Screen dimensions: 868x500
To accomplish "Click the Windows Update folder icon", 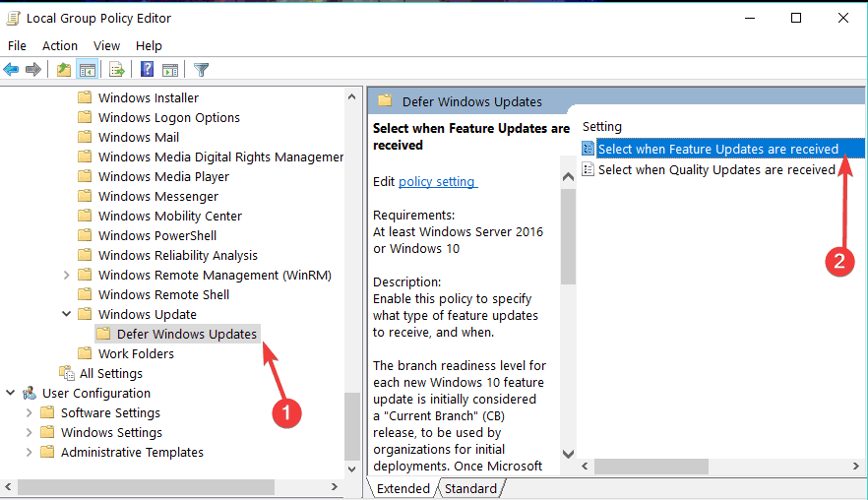I will pos(85,314).
